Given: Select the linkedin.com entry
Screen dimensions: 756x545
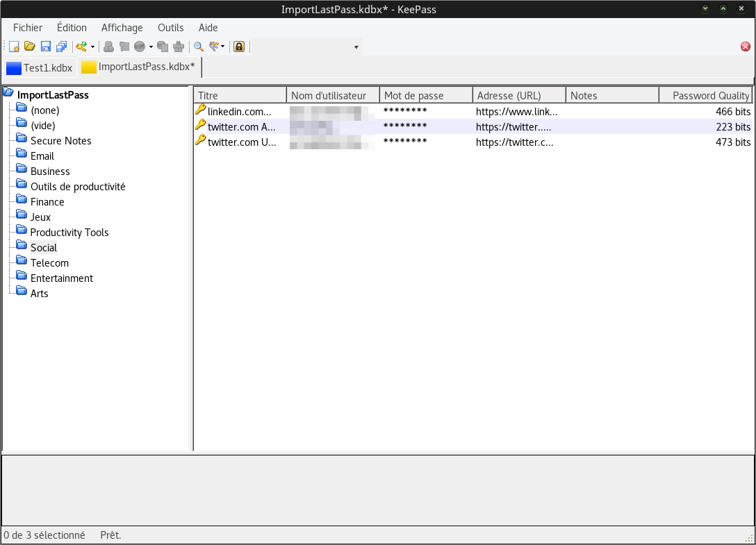Looking at the screenshot, I should pyautogui.click(x=473, y=111).
